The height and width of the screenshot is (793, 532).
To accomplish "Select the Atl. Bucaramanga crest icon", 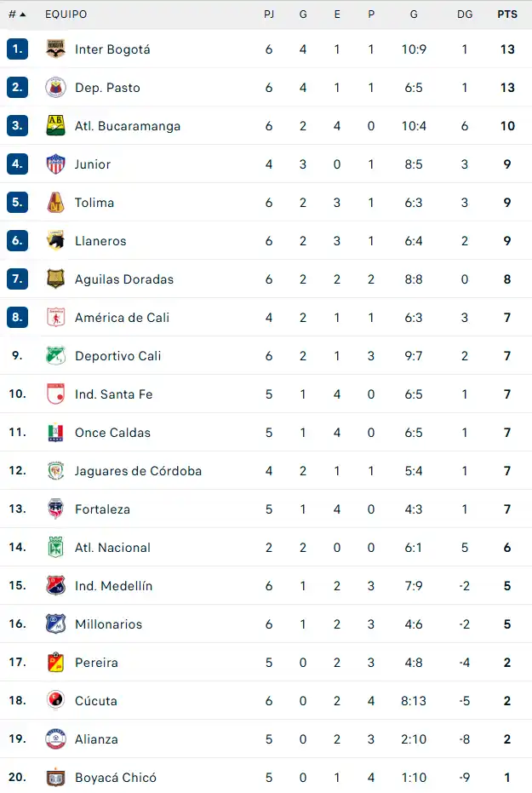I will pos(55,125).
